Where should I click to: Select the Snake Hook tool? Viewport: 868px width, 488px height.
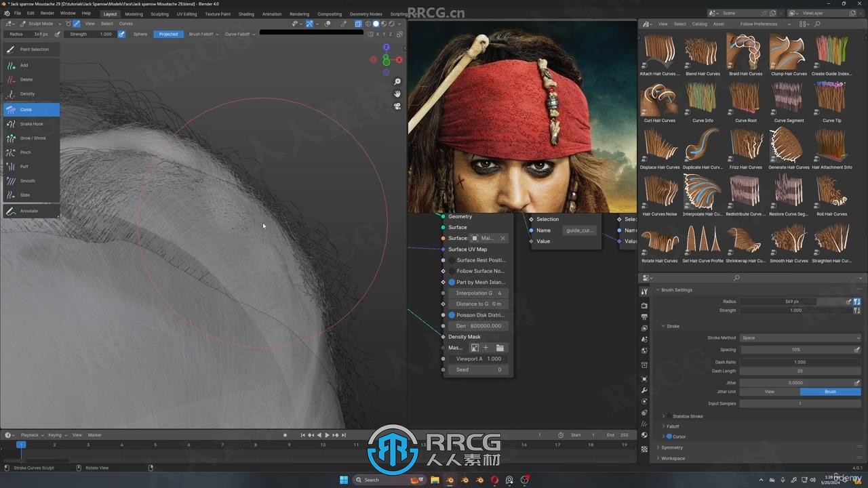(31, 124)
